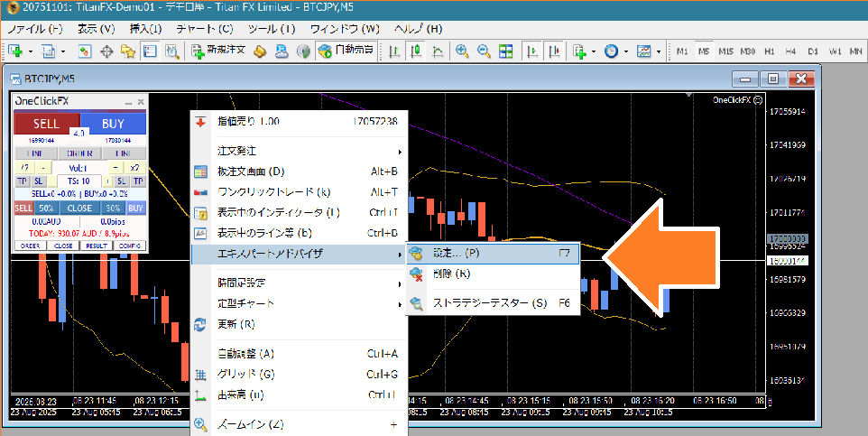868x436 pixels.
Task: Open the profiles toolbar icon
Action: click(x=48, y=51)
